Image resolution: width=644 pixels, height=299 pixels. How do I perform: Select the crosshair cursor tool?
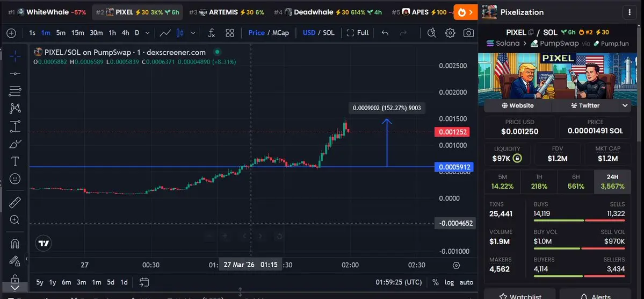pos(15,56)
